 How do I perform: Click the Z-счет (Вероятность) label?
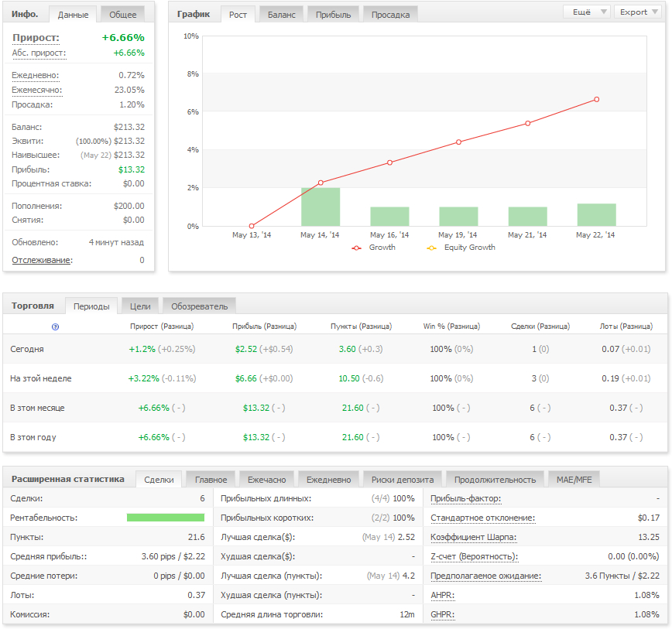point(474,556)
